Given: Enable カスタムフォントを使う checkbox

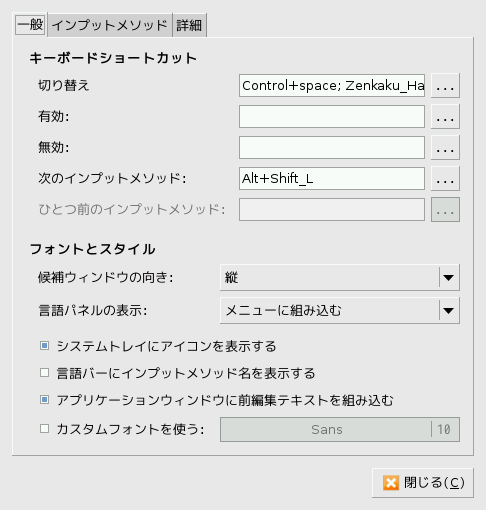Looking at the screenshot, I should coord(44,429).
